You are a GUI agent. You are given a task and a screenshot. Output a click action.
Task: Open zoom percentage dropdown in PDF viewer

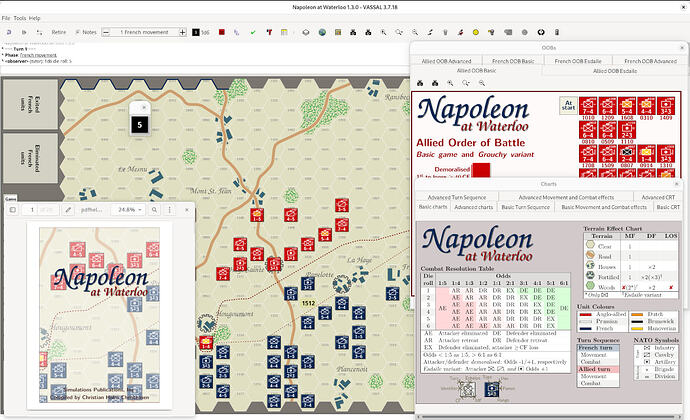[129, 210]
